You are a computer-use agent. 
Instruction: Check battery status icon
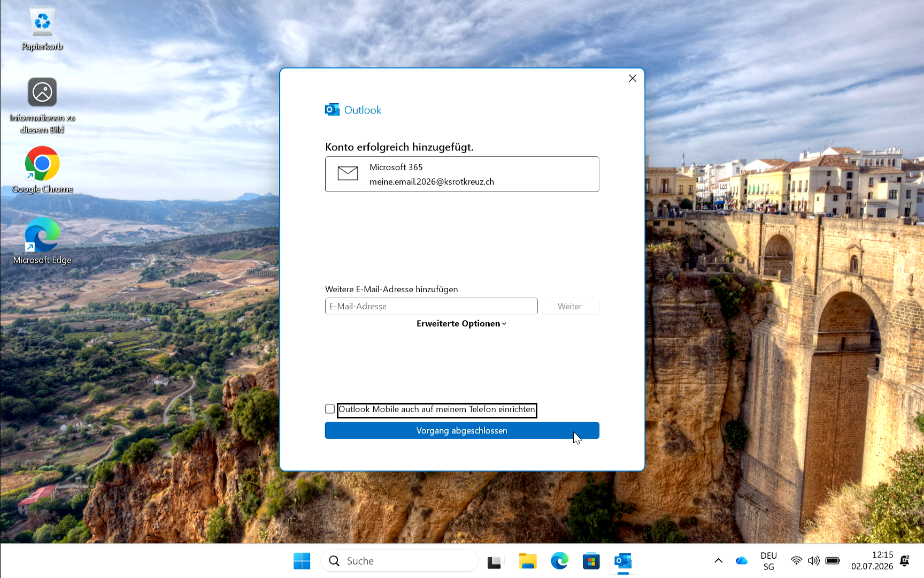[833, 561]
